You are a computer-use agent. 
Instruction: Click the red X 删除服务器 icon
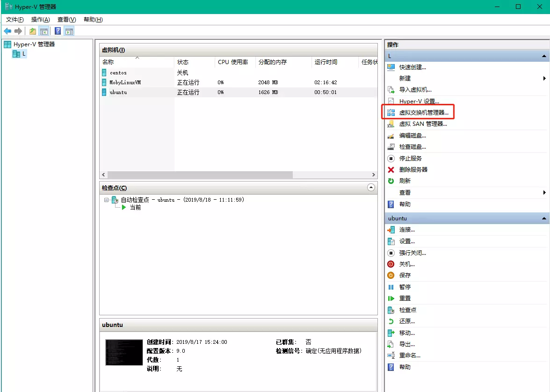[x=391, y=169]
